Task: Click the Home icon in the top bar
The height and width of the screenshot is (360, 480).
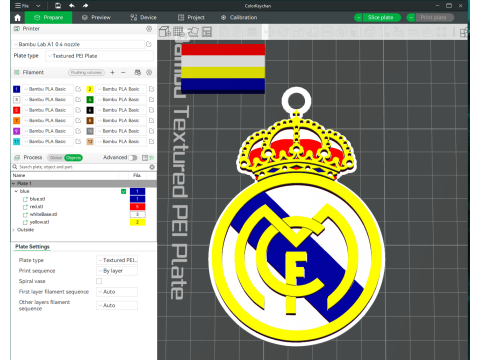Action: click(18, 18)
